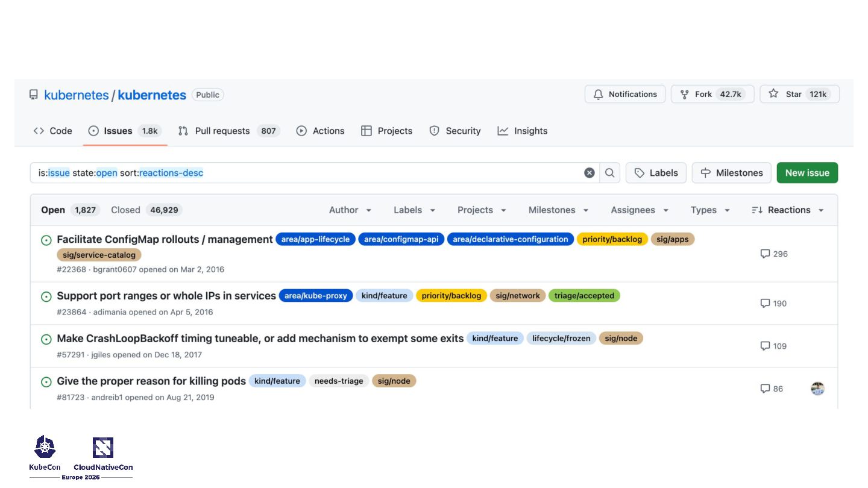The height and width of the screenshot is (488, 868).
Task: Click the lifecycle/frozen label
Action: point(561,339)
